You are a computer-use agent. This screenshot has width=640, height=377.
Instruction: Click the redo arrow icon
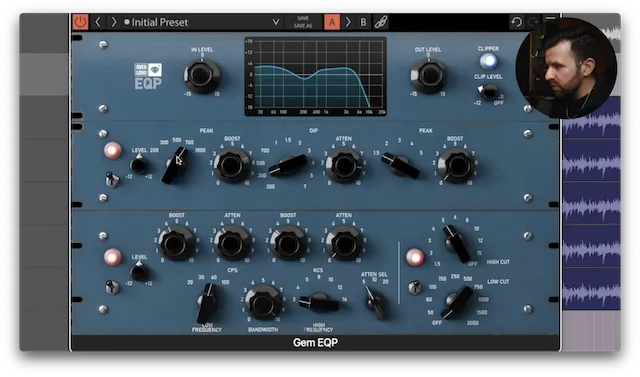[533, 22]
